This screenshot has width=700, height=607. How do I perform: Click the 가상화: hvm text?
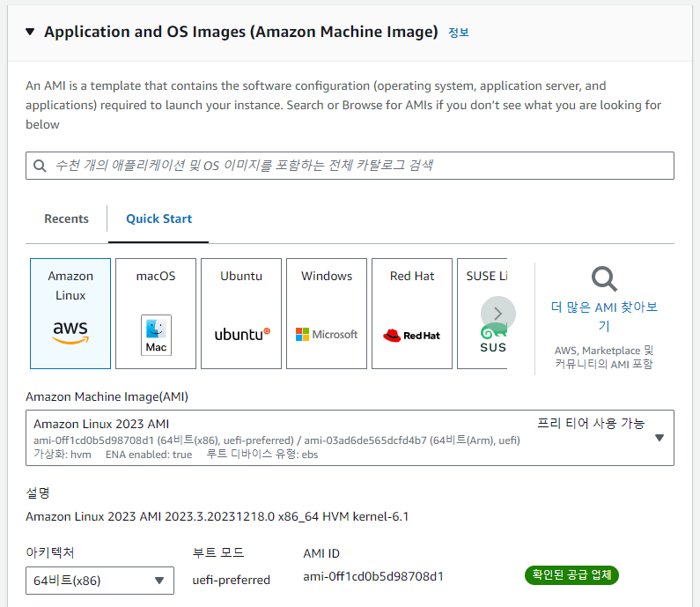[63, 455]
